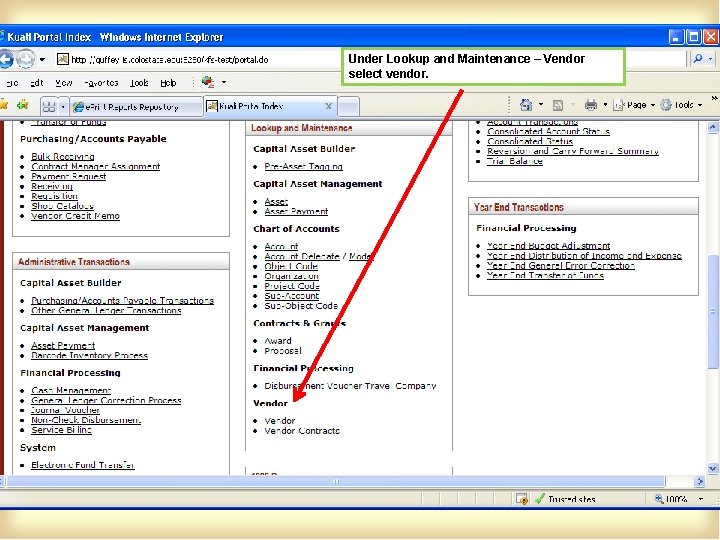Viewport: 720px width, 540px height.
Task: Open the Cash Management link
Action: (71, 391)
